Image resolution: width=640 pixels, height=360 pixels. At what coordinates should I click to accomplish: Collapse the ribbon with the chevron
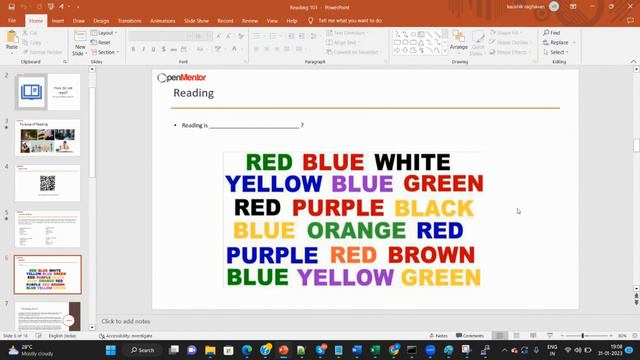tap(633, 61)
